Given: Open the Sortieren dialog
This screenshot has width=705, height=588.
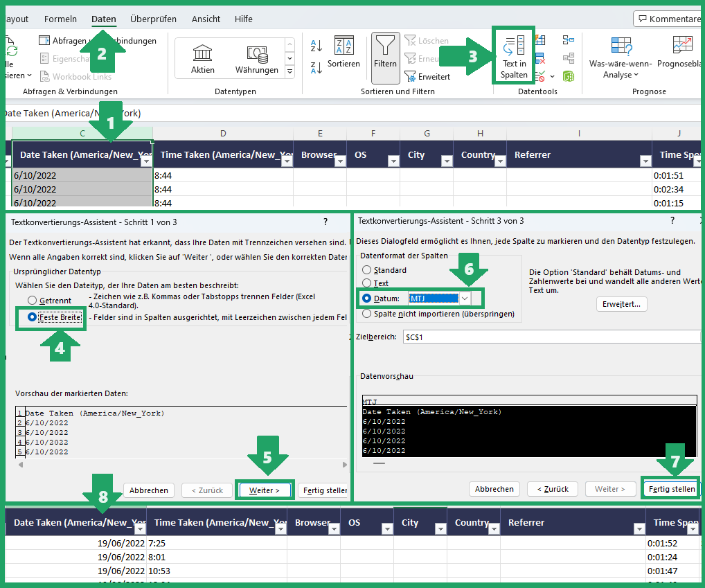Looking at the screenshot, I should 344,52.
